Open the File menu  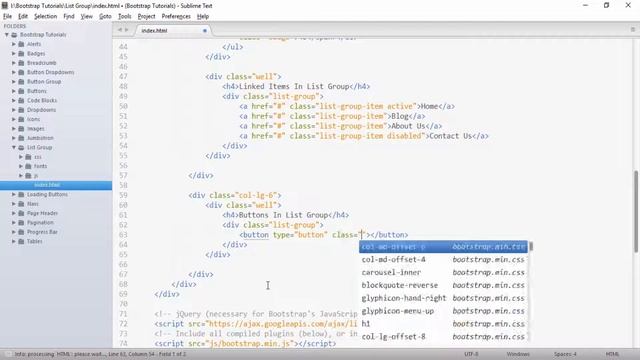(7, 16)
